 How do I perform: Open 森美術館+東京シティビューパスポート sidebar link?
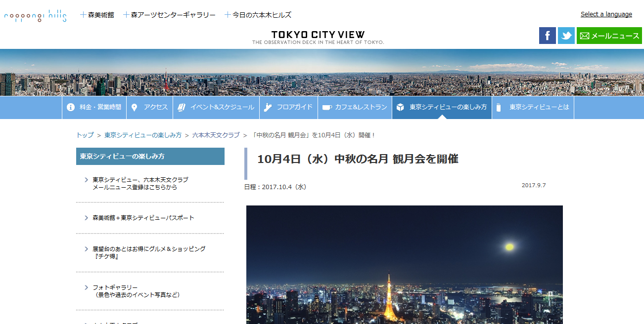click(x=143, y=218)
